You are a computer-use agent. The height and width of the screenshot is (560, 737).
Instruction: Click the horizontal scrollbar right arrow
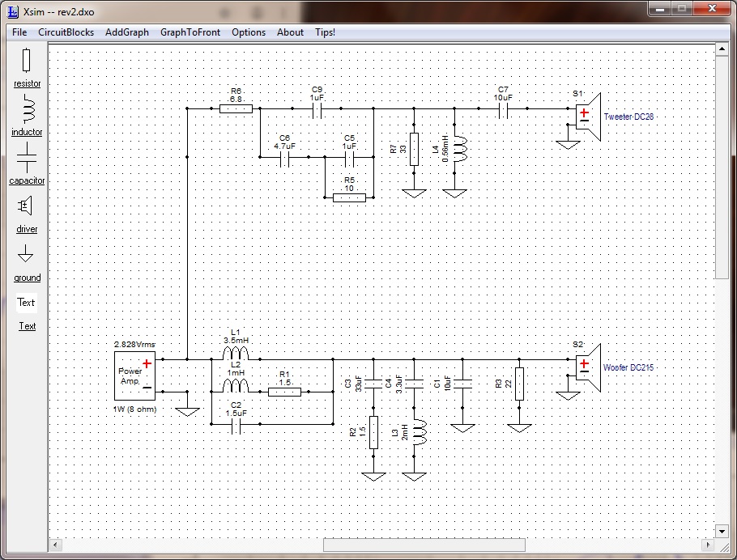point(708,545)
